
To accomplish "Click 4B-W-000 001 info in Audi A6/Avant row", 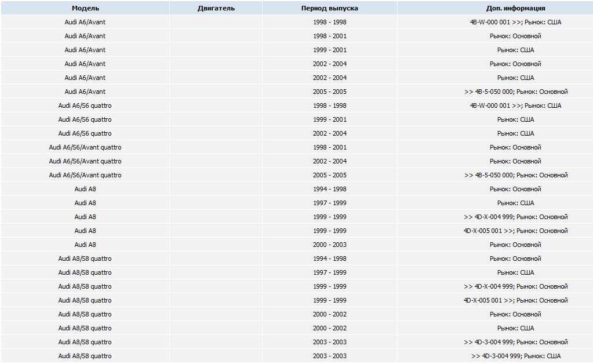I will pos(515,22).
